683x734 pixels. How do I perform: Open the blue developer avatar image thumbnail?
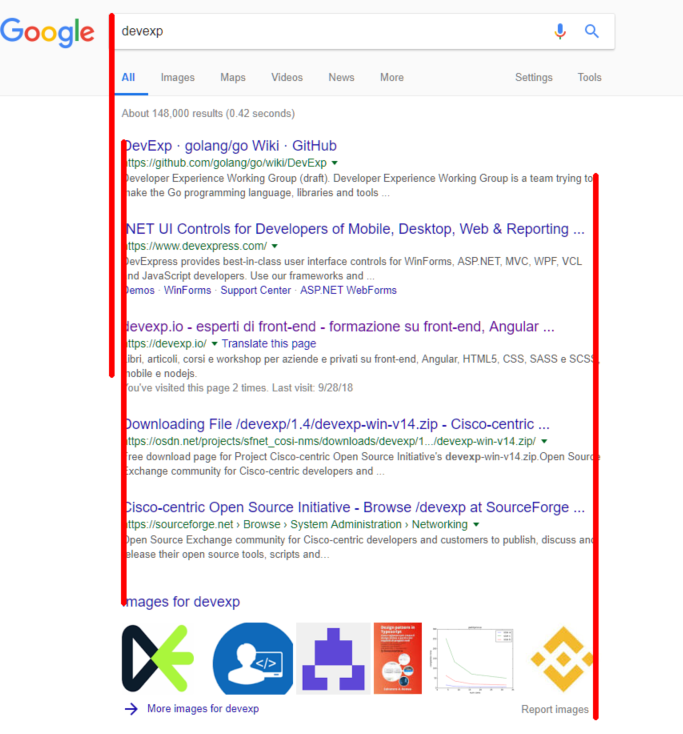click(252, 658)
